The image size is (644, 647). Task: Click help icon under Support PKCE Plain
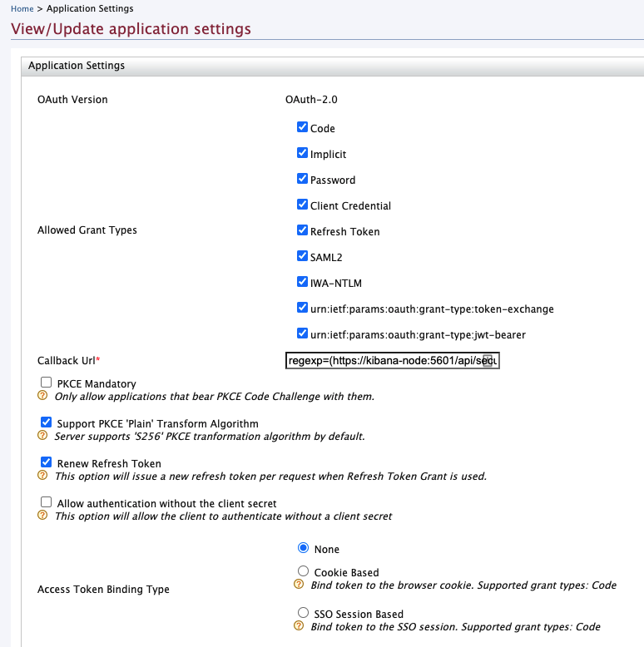(42, 436)
